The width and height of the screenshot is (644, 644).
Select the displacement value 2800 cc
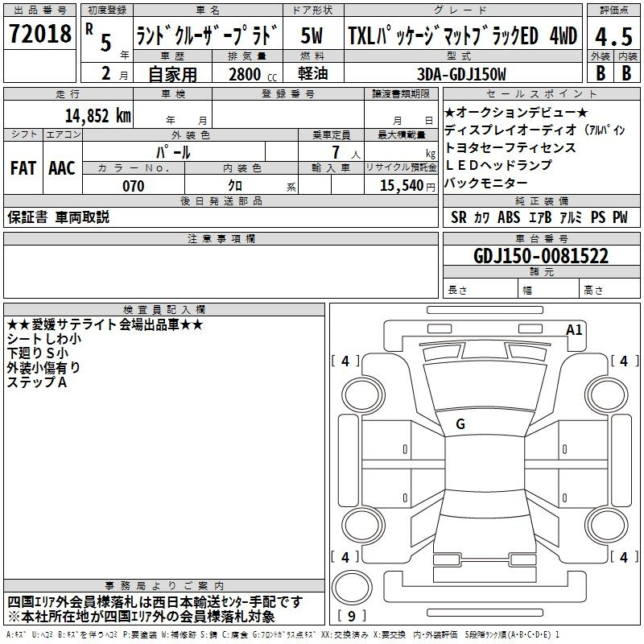click(x=252, y=75)
